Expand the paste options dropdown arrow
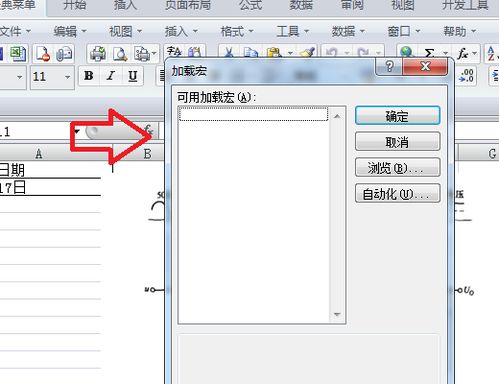Screen dimensions: 499x384 pos(290,53)
